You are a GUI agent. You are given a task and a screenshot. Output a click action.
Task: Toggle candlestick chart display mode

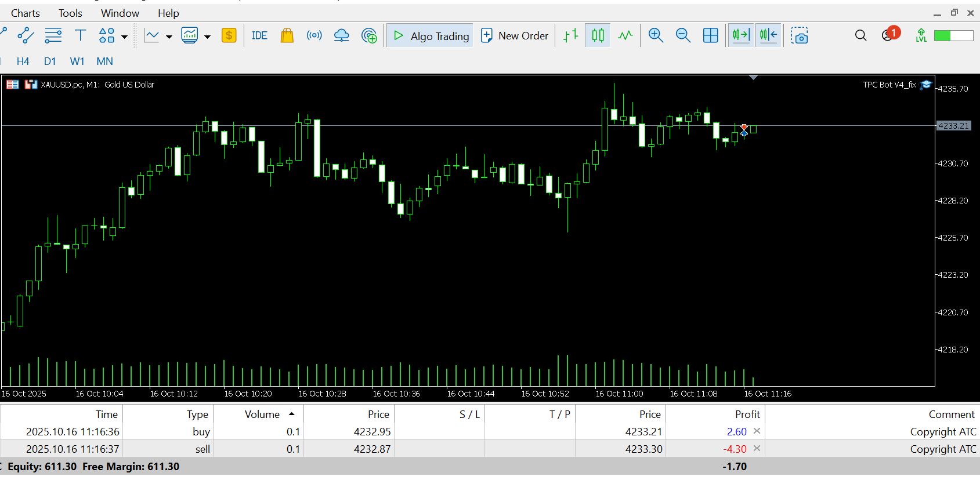(x=598, y=36)
